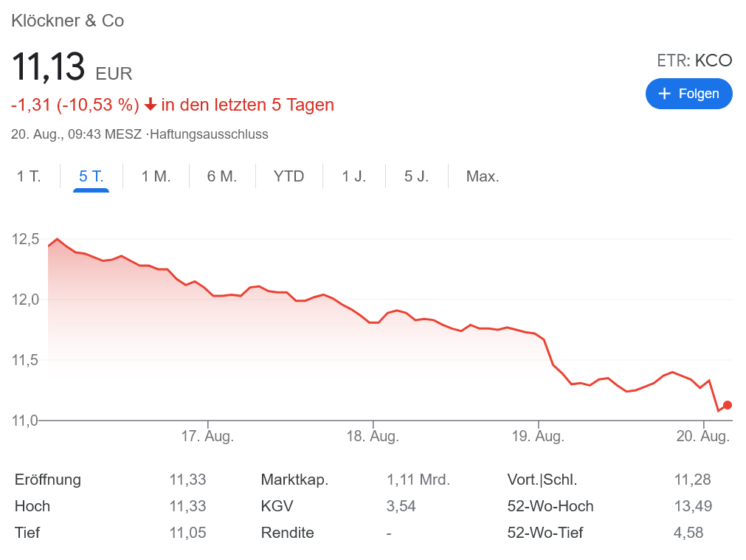Click the Folgen follow button
746x560 pixels.
tap(688, 94)
